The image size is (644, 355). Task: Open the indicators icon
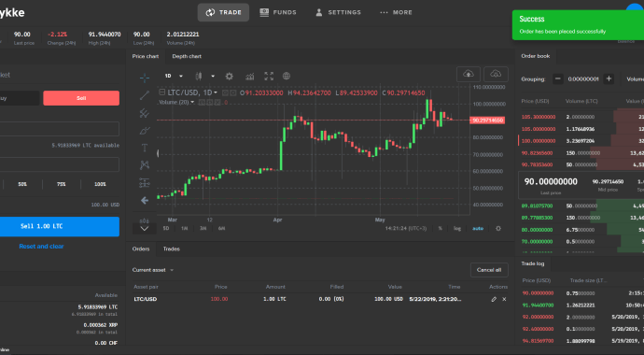[250, 76]
